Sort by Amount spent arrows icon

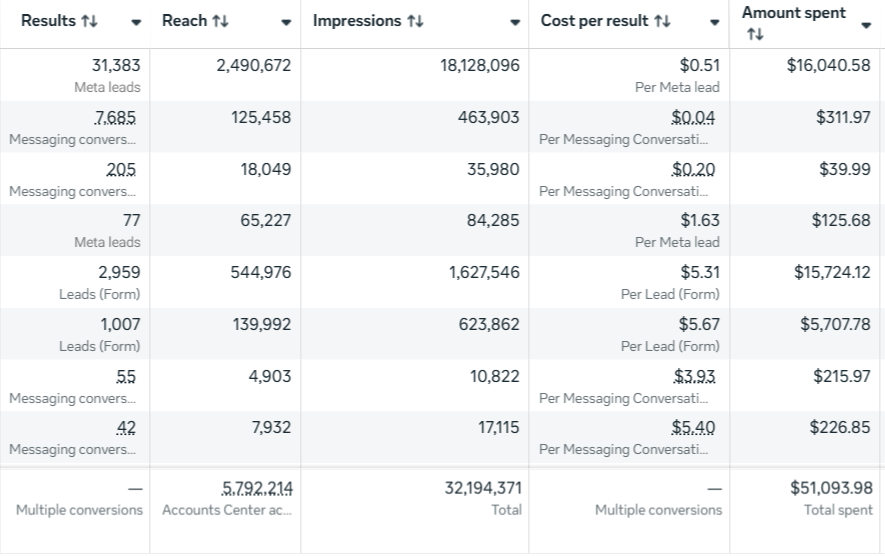pyautogui.click(x=755, y=35)
